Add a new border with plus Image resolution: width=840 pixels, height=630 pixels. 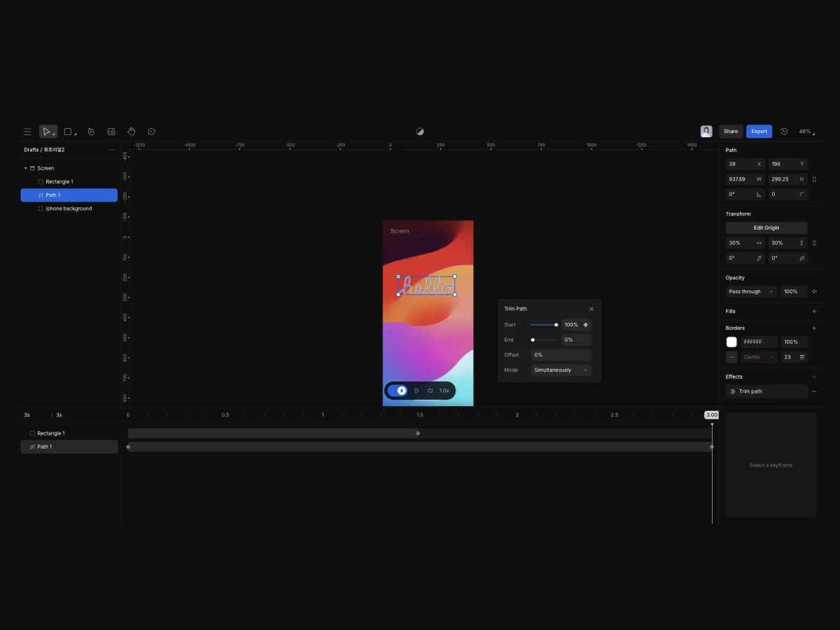[x=814, y=328]
